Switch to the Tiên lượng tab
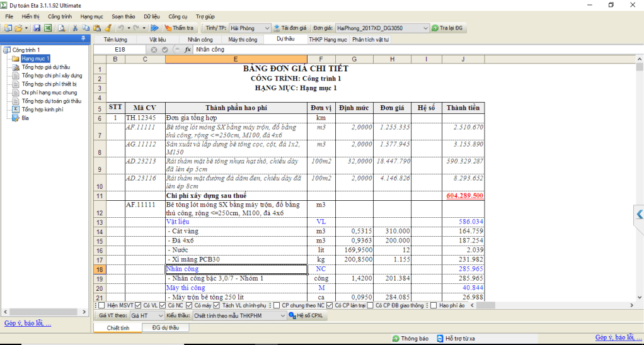The image size is (644, 345). (x=115, y=40)
